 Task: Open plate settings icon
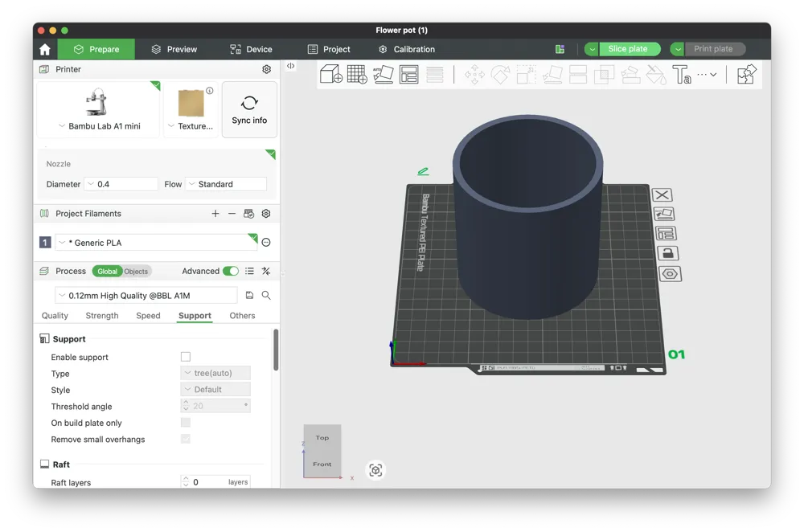pos(670,274)
